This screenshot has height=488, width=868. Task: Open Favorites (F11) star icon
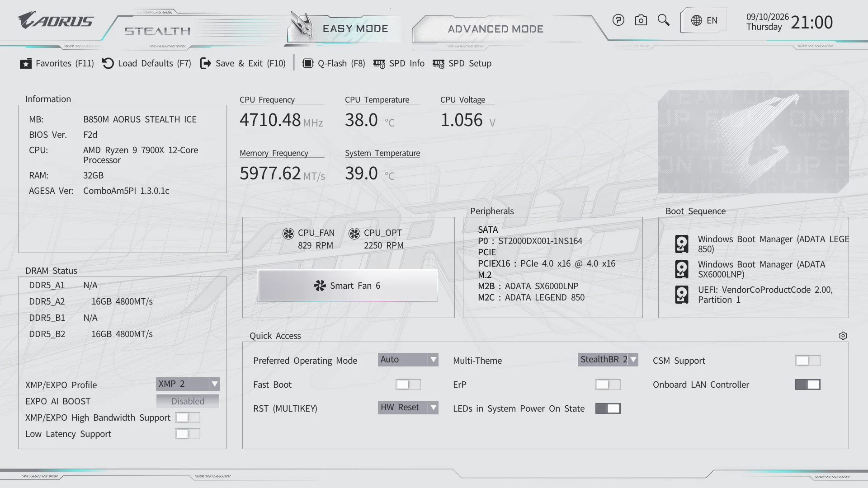[26, 63]
